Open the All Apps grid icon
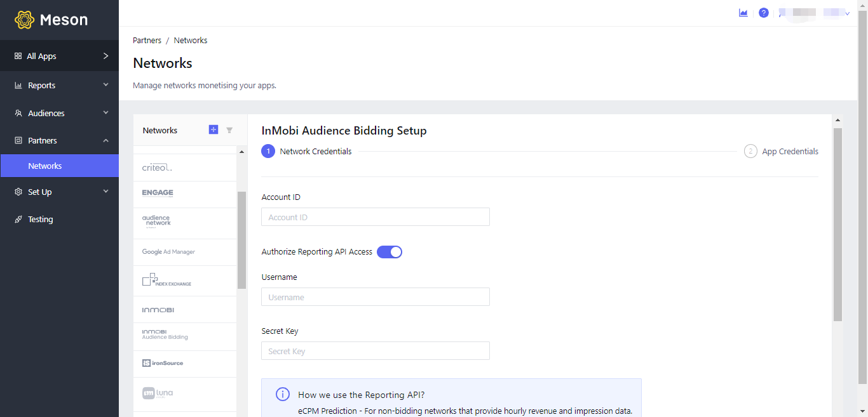Viewport: 868px width, 417px height. point(18,56)
